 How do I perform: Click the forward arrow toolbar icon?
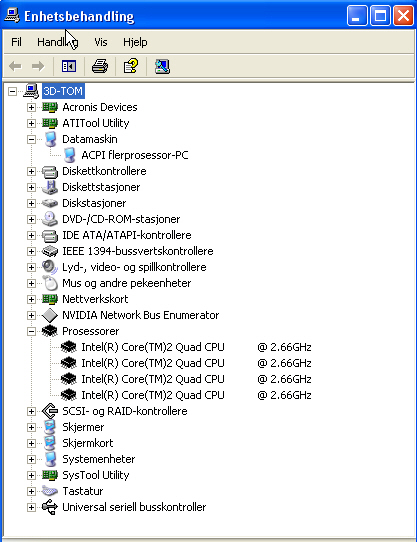tap(38, 66)
